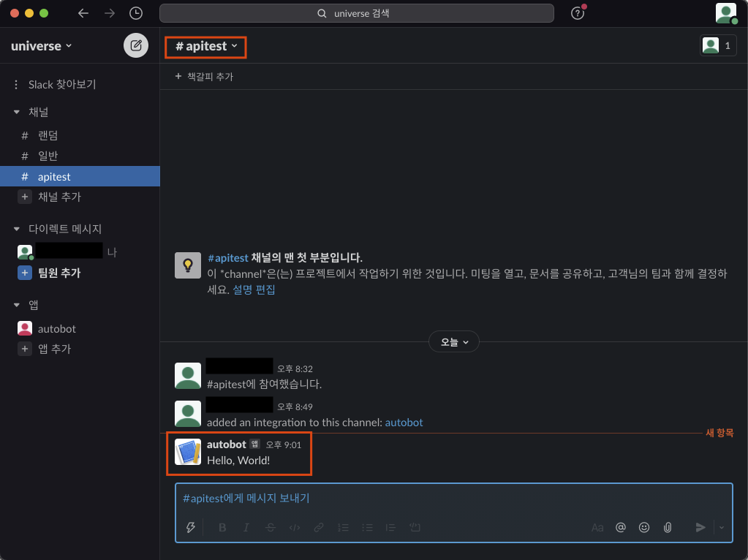View the channel members count button
Viewport: 748px width, 560px height.
pyautogui.click(x=718, y=46)
